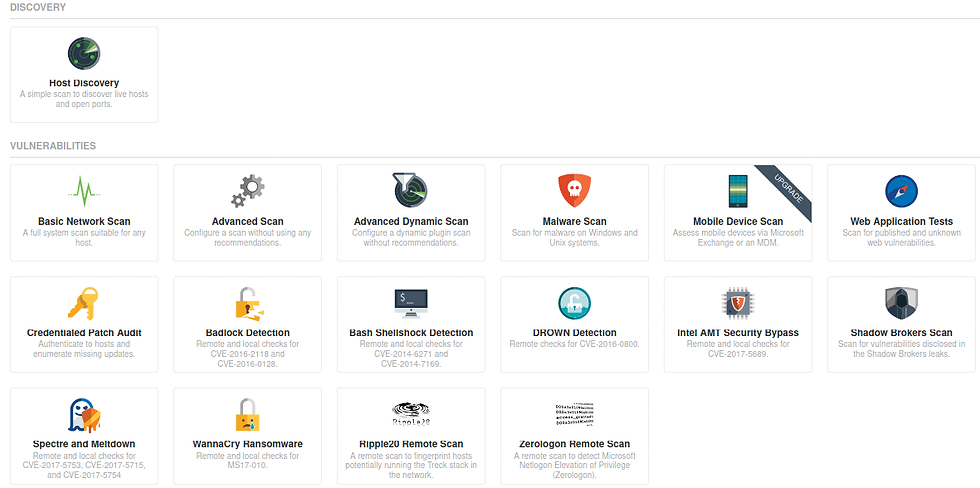Click the Spectre and Meltdown ghost icon
The height and width of the screenshot is (488, 980).
click(84, 416)
